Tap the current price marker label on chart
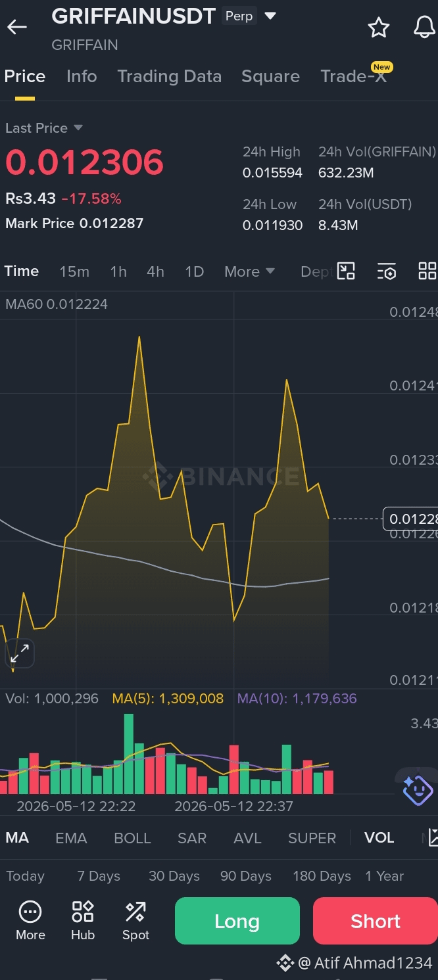Image resolution: width=438 pixels, height=980 pixels. tap(410, 519)
